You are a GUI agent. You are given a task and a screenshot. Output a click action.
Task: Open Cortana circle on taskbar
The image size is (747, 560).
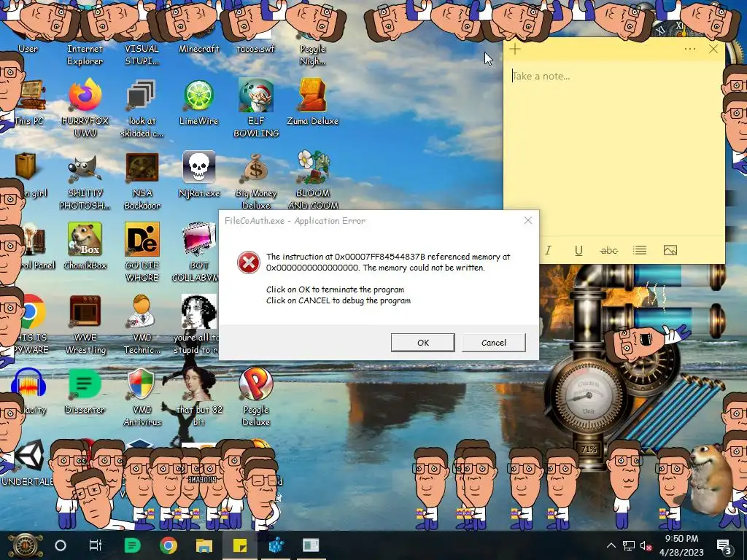[61, 545]
